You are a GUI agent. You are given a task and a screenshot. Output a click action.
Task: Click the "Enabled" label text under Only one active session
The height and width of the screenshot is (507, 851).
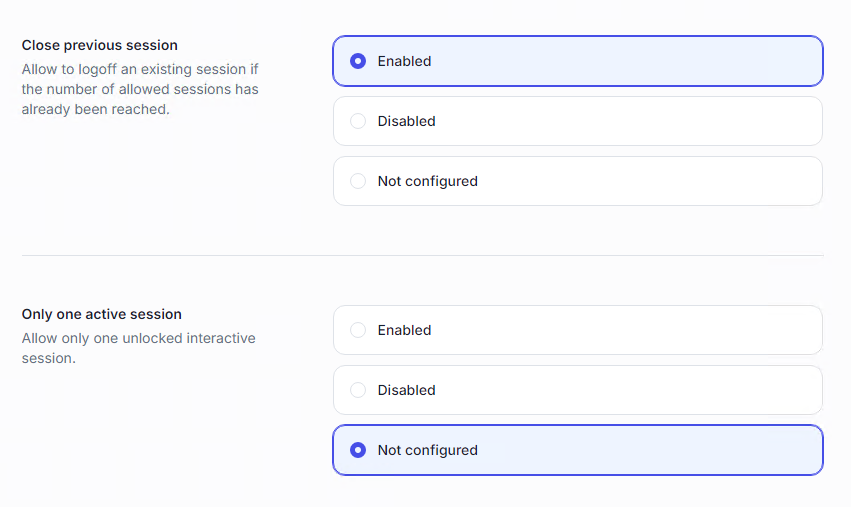404,330
